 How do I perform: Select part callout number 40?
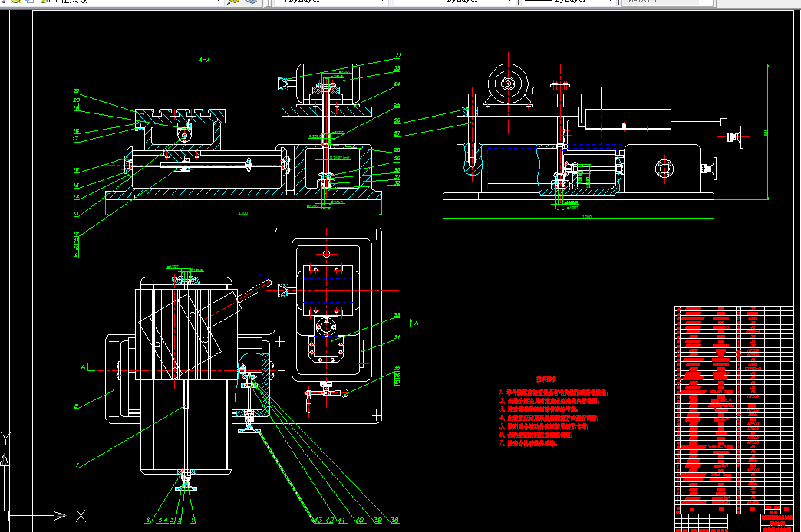[360, 521]
